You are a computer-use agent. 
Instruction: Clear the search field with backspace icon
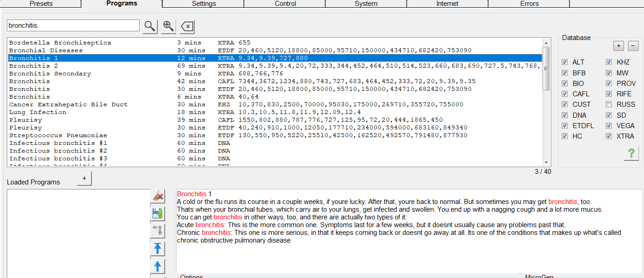tap(187, 27)
